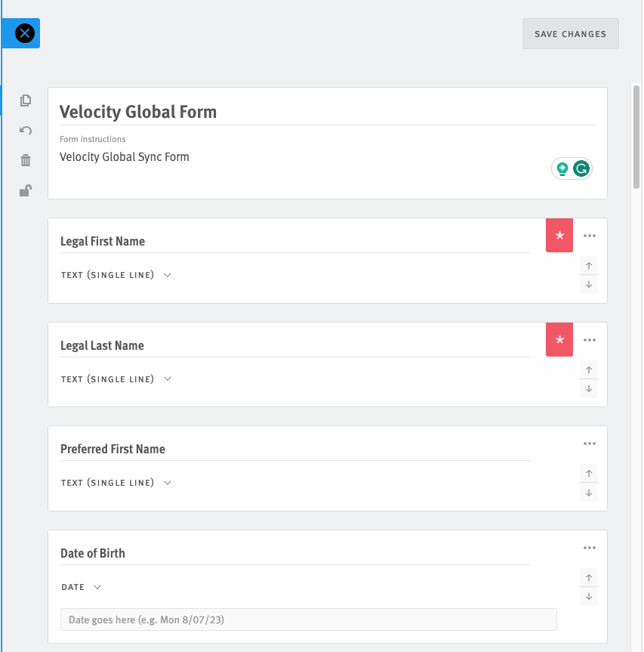The width and height of the screenshot is (644, 652).
Task: Open more options for Preferred First Name
Action: tap(589, 443)
